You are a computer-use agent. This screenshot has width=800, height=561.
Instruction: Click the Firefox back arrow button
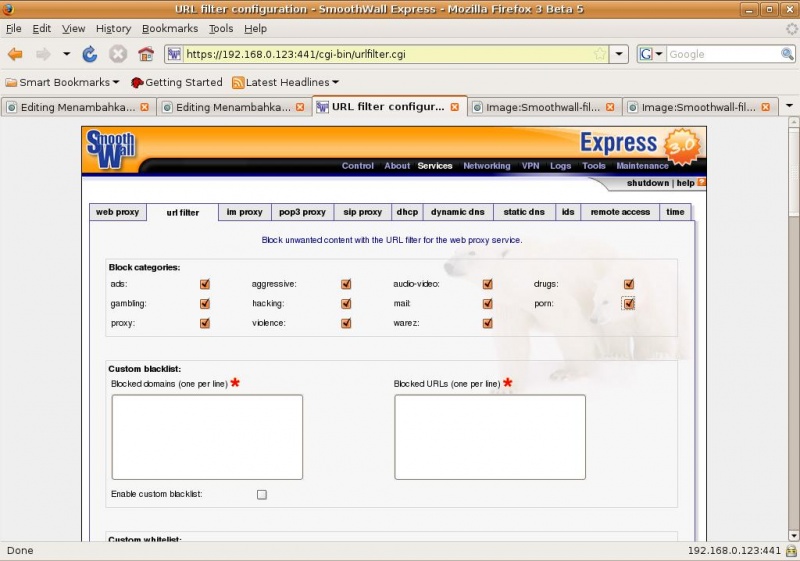15,54
